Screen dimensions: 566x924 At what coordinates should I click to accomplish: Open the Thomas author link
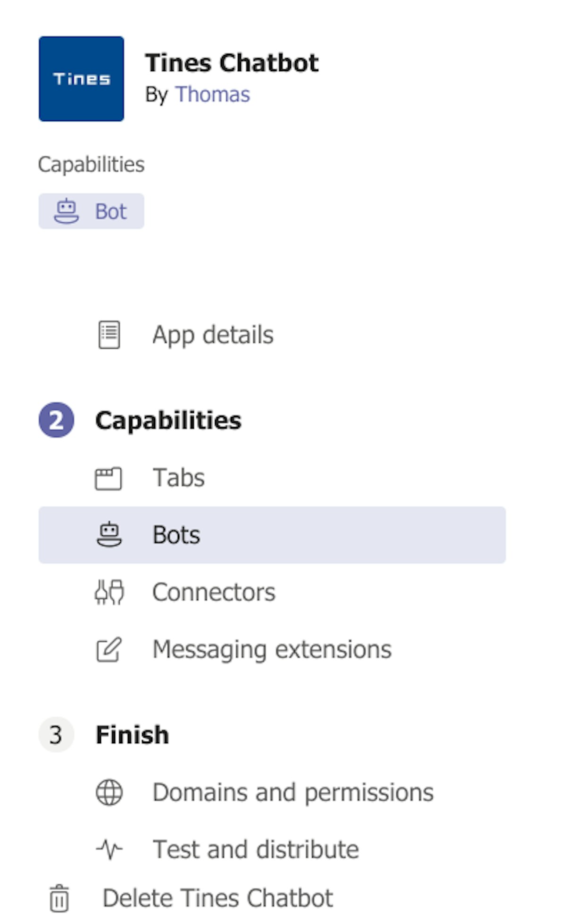[212, 94]
